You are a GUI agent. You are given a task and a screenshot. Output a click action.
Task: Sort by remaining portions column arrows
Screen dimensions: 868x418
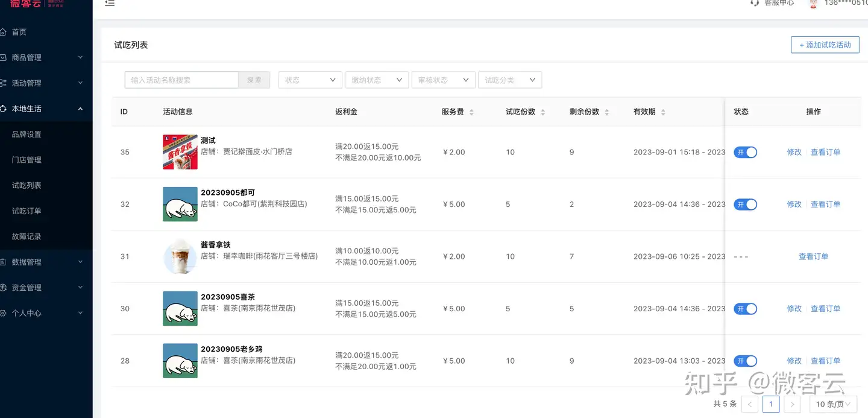(x=606, y=112)
